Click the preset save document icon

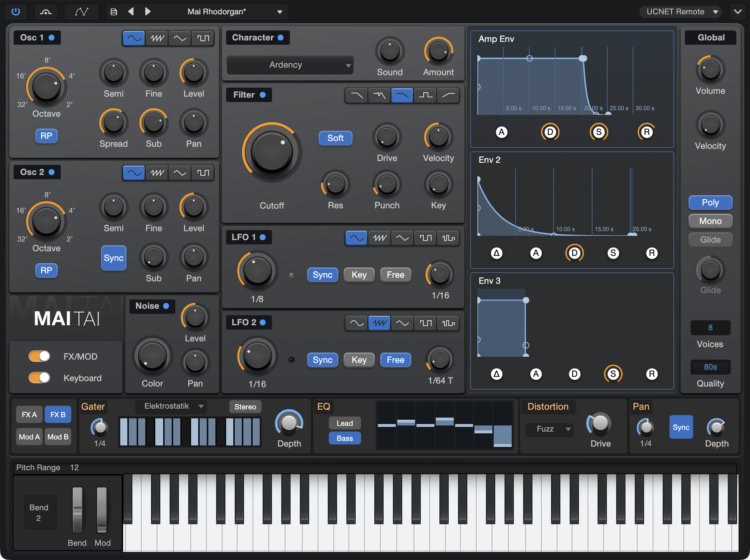114,12
